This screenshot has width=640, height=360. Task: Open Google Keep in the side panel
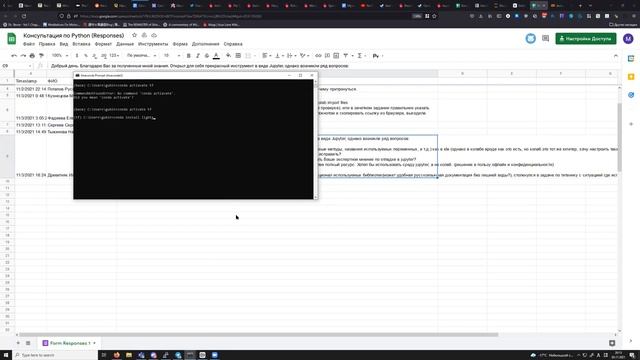click(x=631, y=77)
